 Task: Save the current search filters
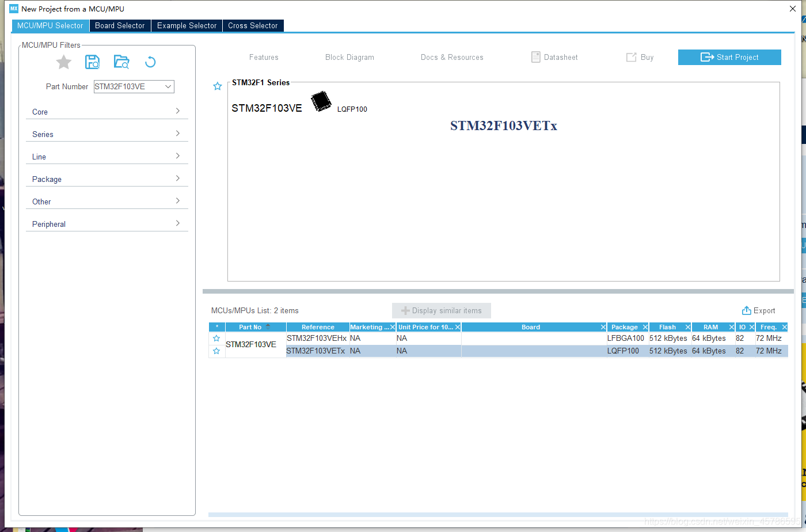click(x=92, y=62)
